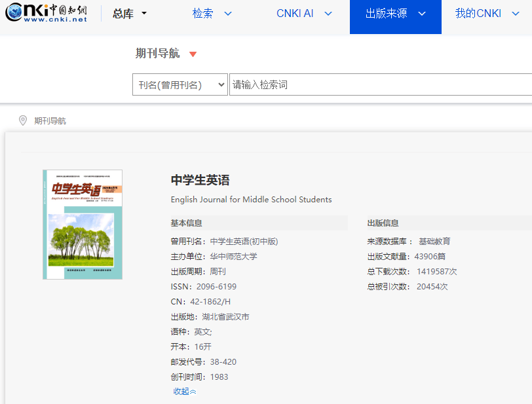532x404 pixels.
Task: Expand the chevron beside CNKI AI
Action: tap(328, 14)
